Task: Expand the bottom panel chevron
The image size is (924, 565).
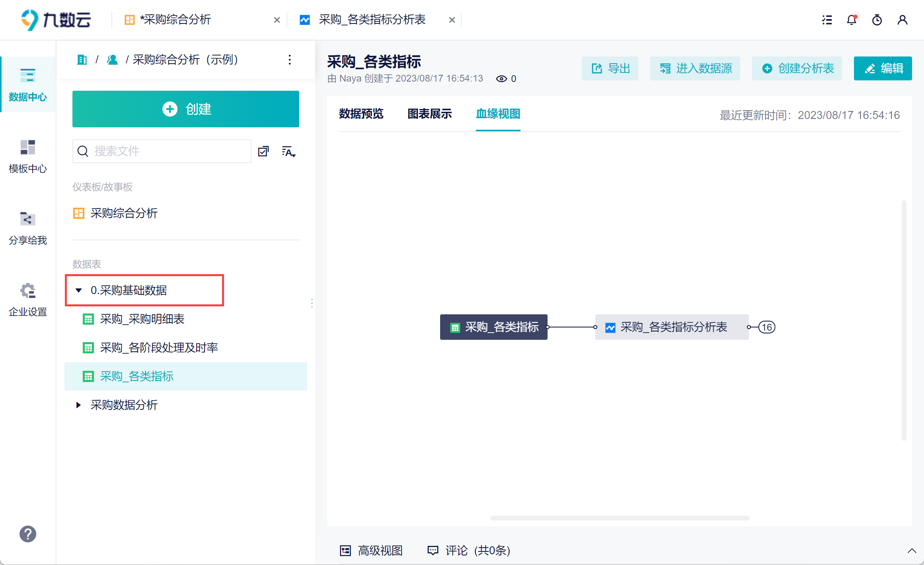Action: coord(912,551)
